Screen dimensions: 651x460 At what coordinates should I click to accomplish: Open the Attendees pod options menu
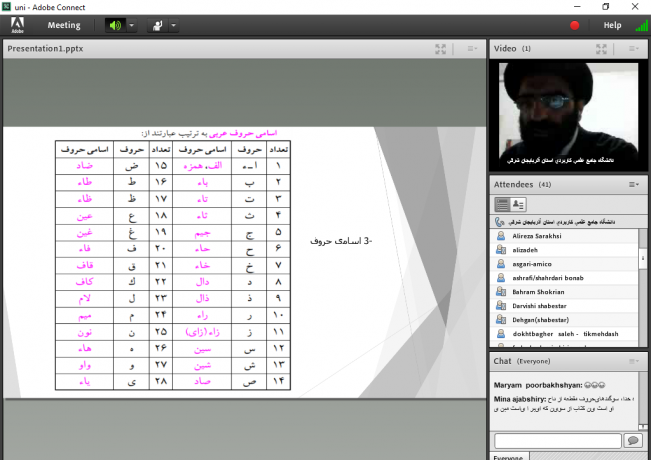coord(634,185)
